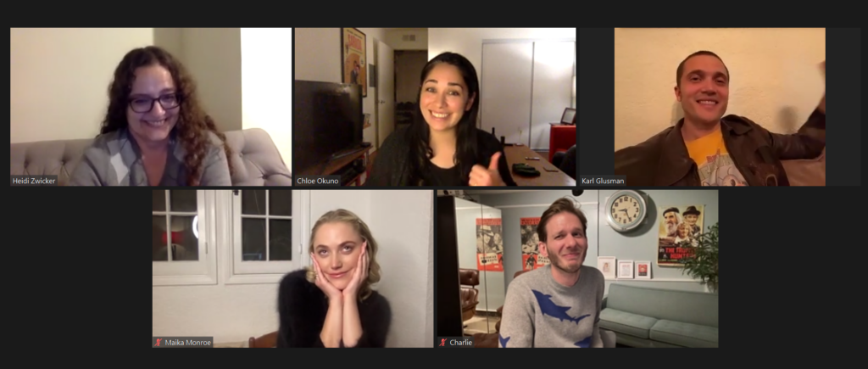Select Heidi Zwicker's video tile
The height and width of the screenshot is (369, 868).
[151, 107]
